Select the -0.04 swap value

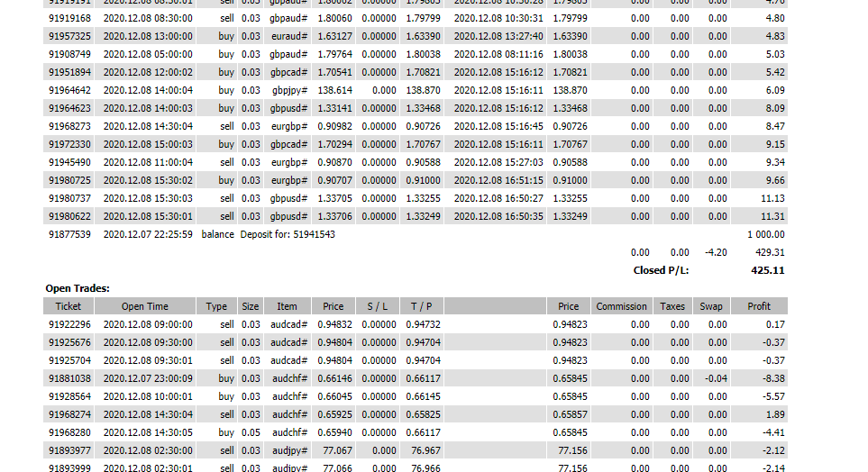coord(716,378)
